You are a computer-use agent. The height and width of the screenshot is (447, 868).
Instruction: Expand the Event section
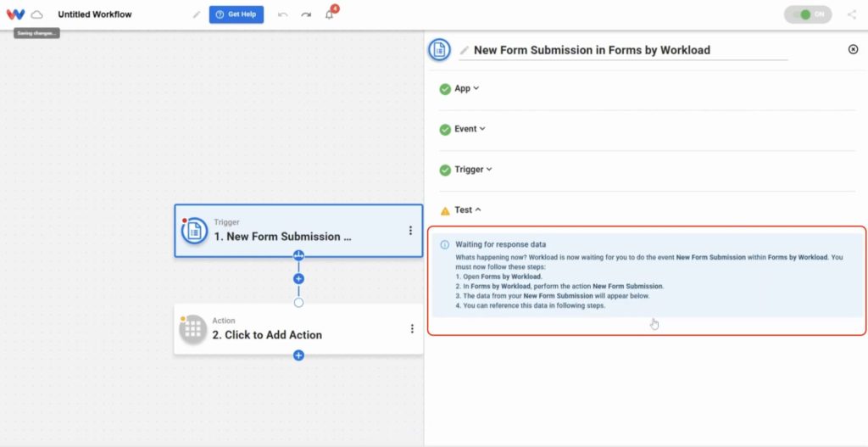pos(470,129)
